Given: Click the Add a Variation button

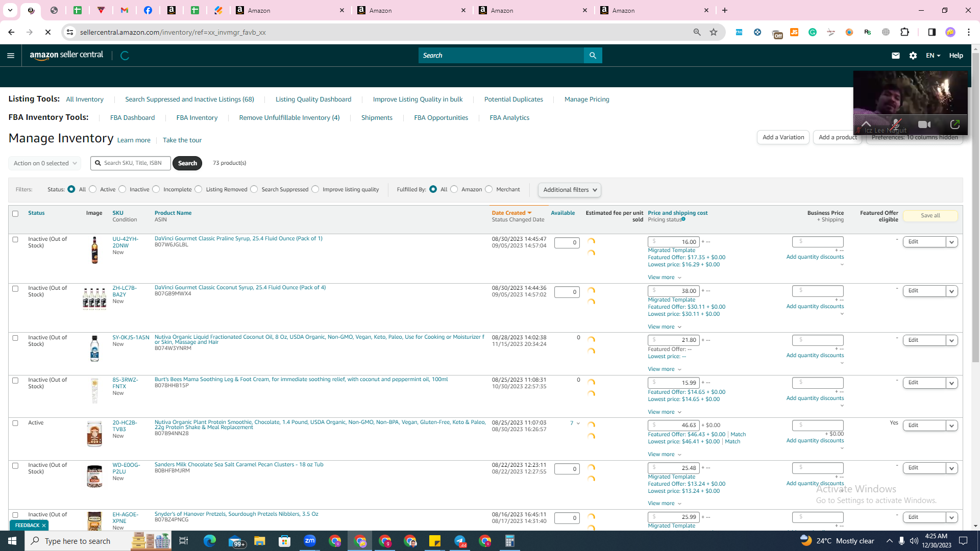Looking at the screenshot, I should point(783,137).
